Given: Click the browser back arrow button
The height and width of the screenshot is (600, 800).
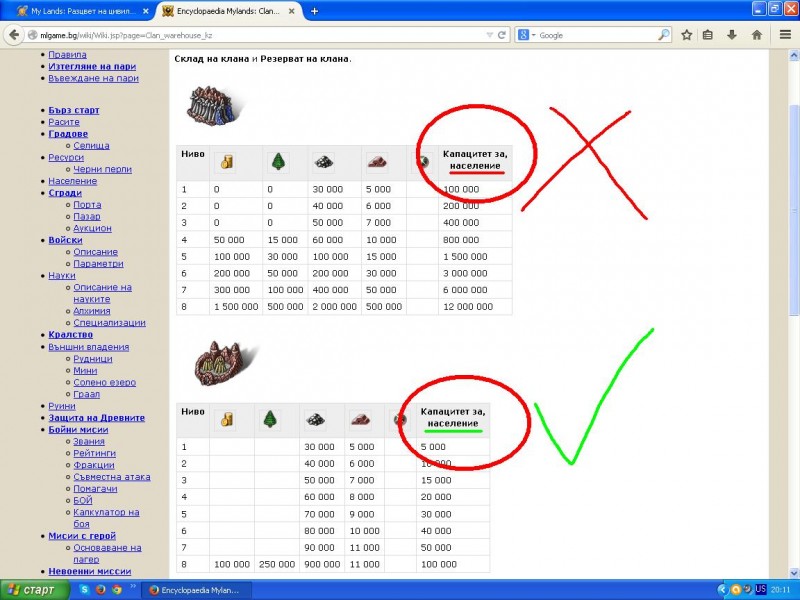Looking at the screenshot, I should (13, 34).
